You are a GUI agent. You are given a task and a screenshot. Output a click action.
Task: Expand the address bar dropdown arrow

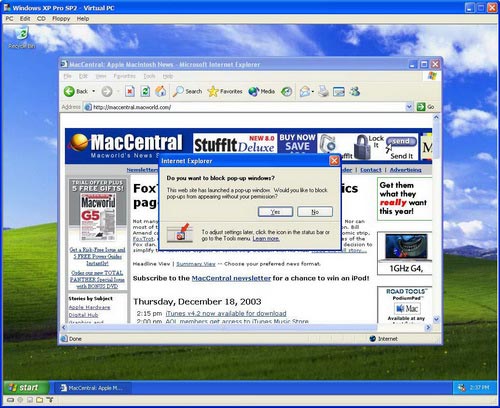[409, 107]
